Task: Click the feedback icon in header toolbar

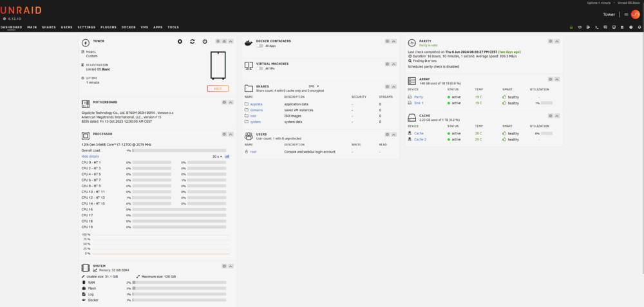Action: pyautogui.click(x=605, y=28)
